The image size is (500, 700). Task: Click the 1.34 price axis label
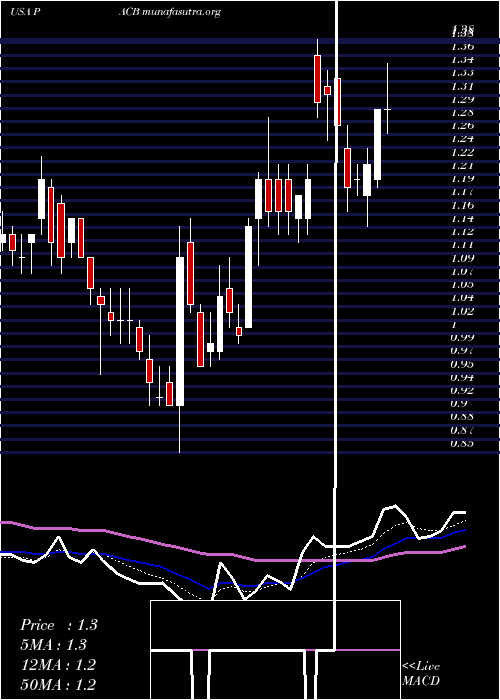462,59
